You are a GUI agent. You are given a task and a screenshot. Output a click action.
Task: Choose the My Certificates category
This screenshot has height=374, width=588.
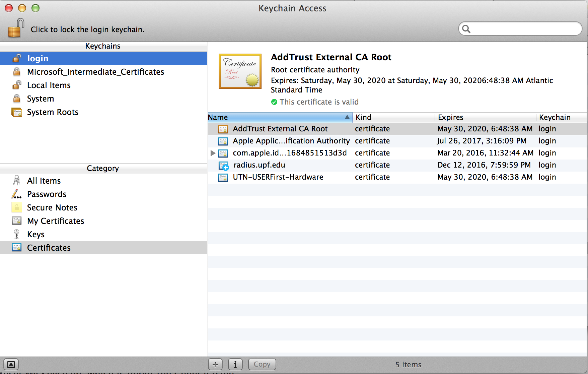[x=55, y=221]
